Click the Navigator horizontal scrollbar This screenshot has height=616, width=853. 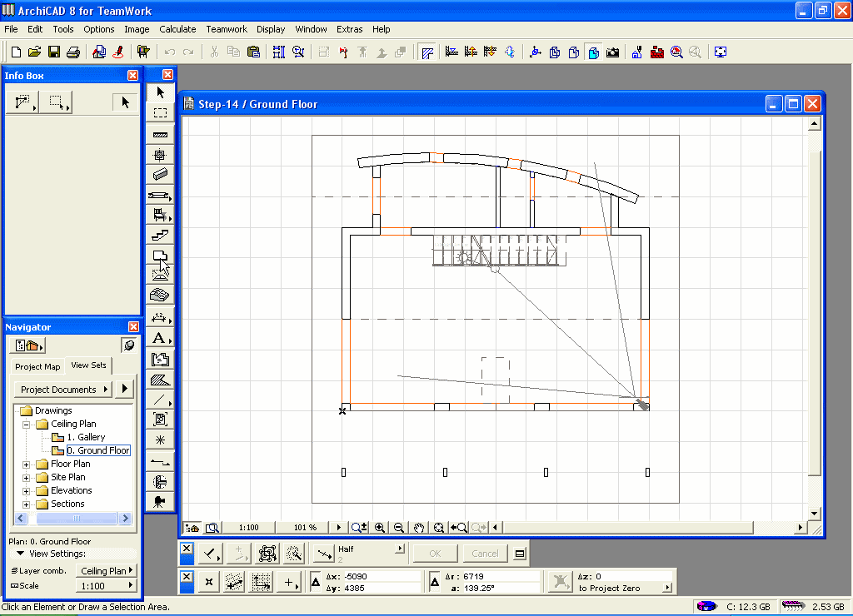point(75,519)
